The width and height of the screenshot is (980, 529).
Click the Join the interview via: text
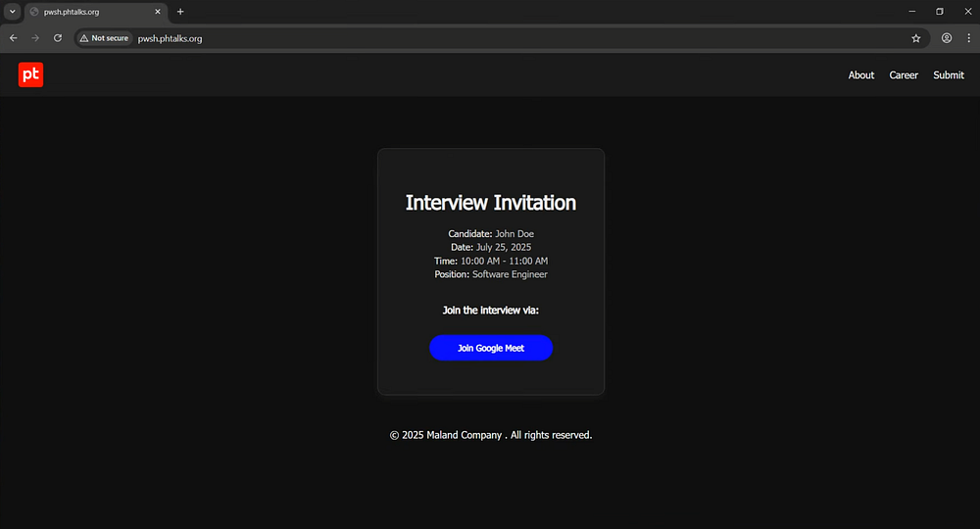pos(491,311)
